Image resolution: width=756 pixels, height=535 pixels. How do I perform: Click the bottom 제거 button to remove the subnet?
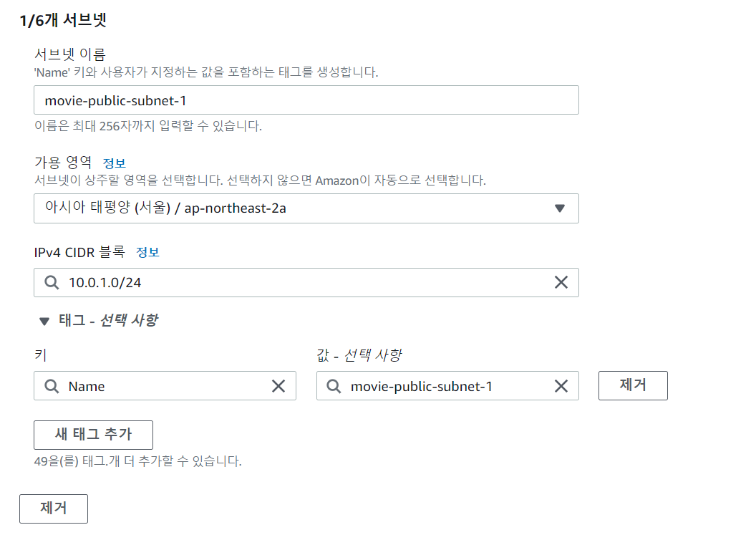[x=54, y=509]
